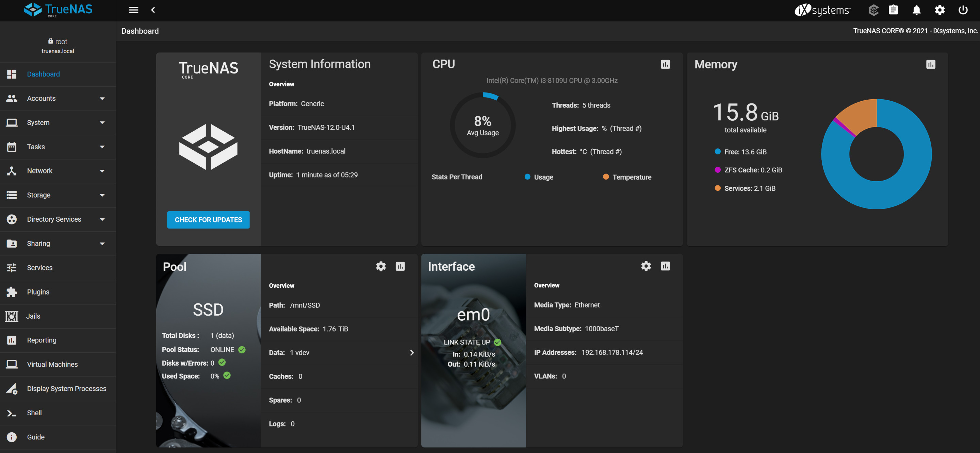Click the memory usage donut chart
Viewport: 980px width, 453px height.
(x=876, y=154)
